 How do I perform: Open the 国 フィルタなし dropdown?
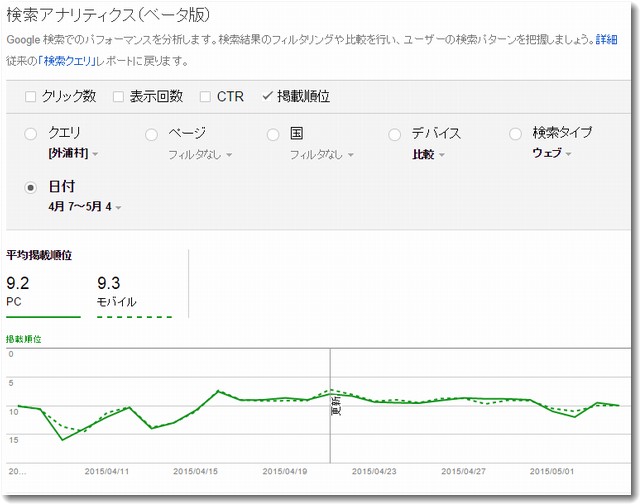(322, 155)
